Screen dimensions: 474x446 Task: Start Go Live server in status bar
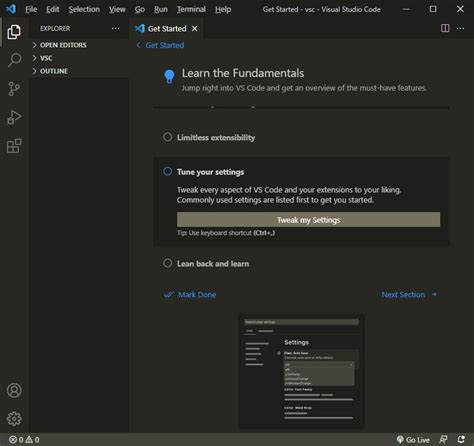(x=413, y=440)
